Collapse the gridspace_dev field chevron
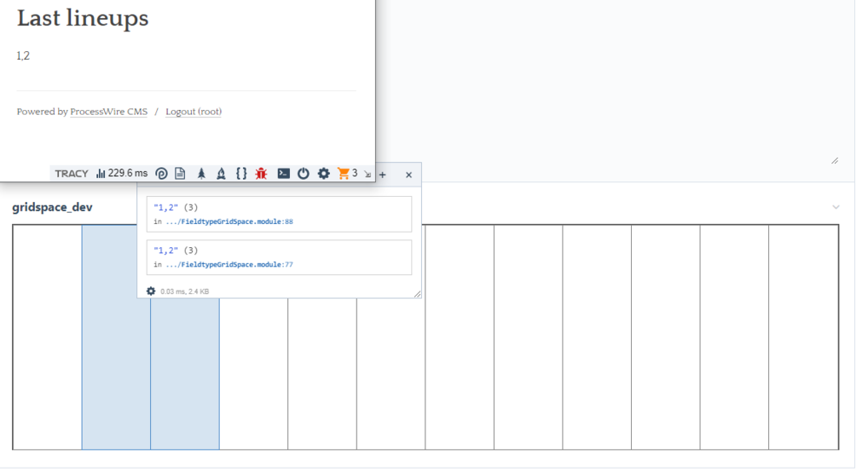The image size is (868, 472). coord(836,207)
